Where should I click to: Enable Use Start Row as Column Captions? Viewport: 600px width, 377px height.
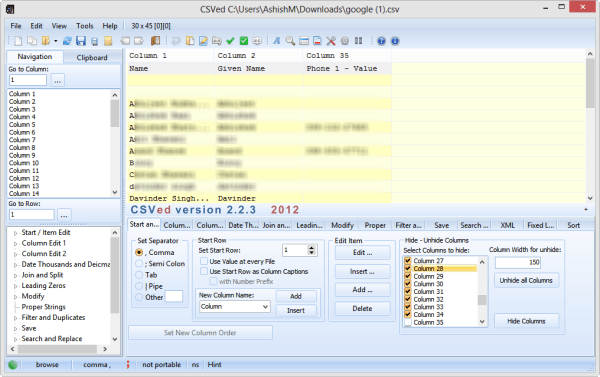204,271
